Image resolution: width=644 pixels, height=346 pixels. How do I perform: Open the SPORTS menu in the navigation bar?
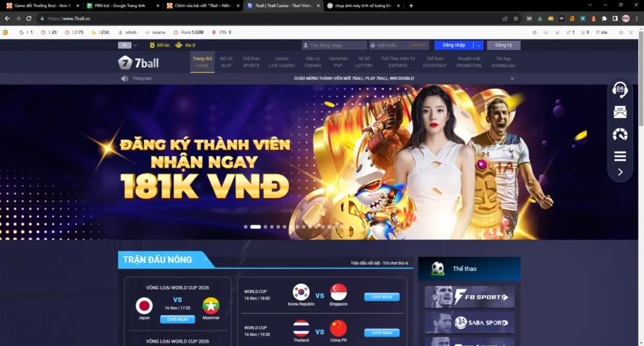(x=251, y=62)
